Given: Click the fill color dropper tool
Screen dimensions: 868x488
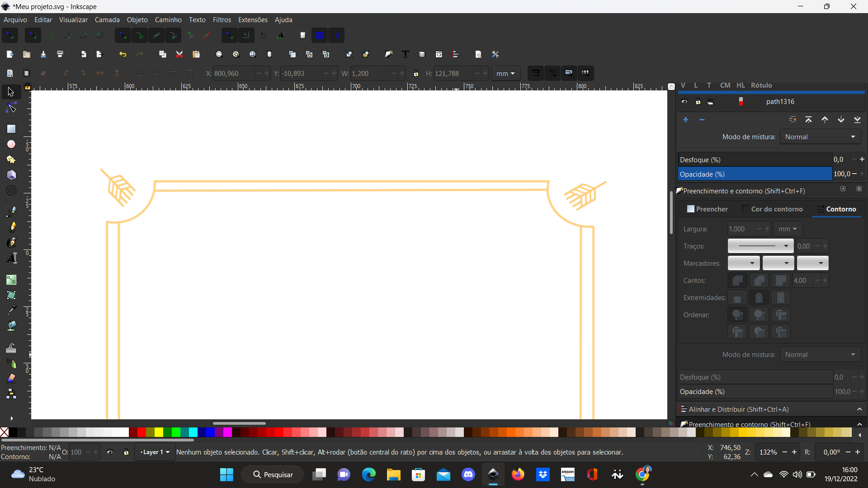Looking at the screenshot, I should [11, 310].
